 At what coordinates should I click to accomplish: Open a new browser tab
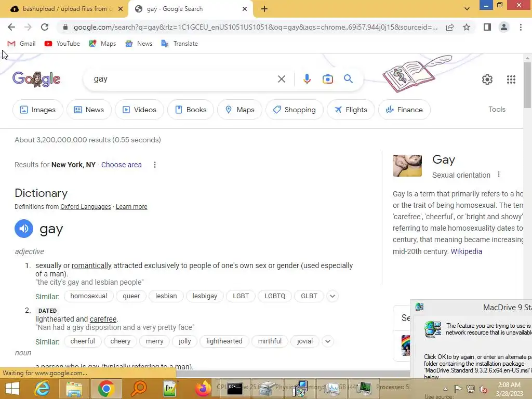tap(264, 9)
